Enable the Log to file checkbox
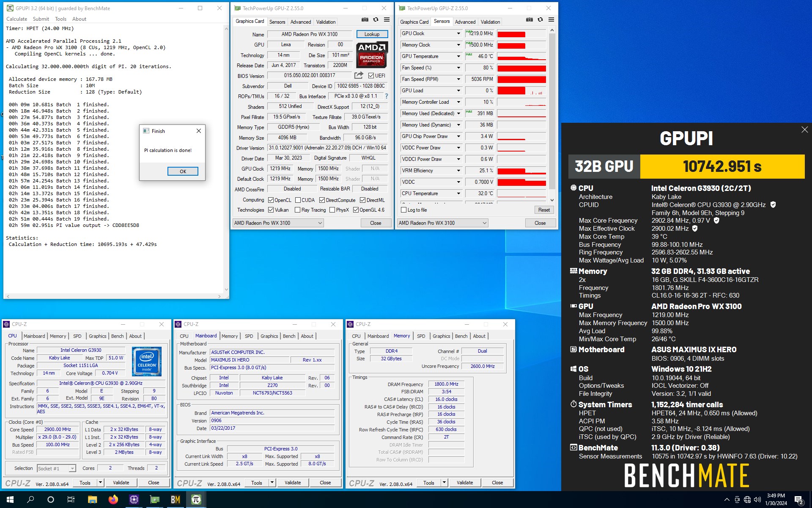This screenshot has width=812, height=508. pos(403,210)
